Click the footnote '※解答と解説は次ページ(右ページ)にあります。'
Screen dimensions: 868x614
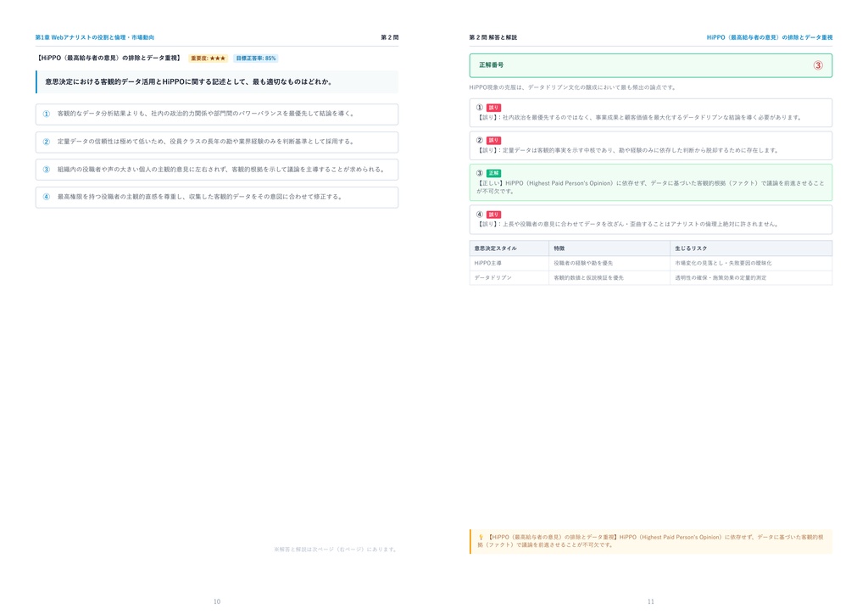click(x=336, y=550)
